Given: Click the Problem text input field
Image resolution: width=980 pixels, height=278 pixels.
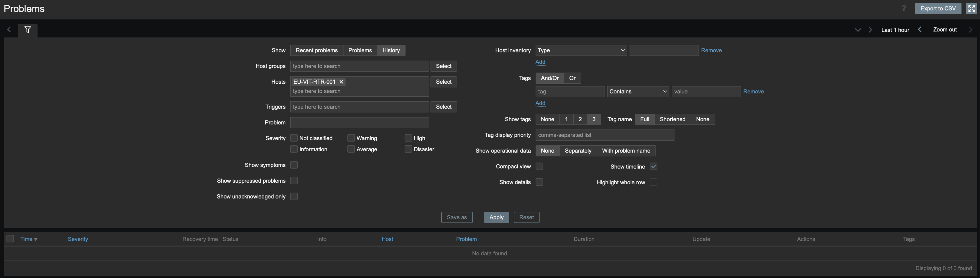Looking at the screenshot, I should point(359,122).
